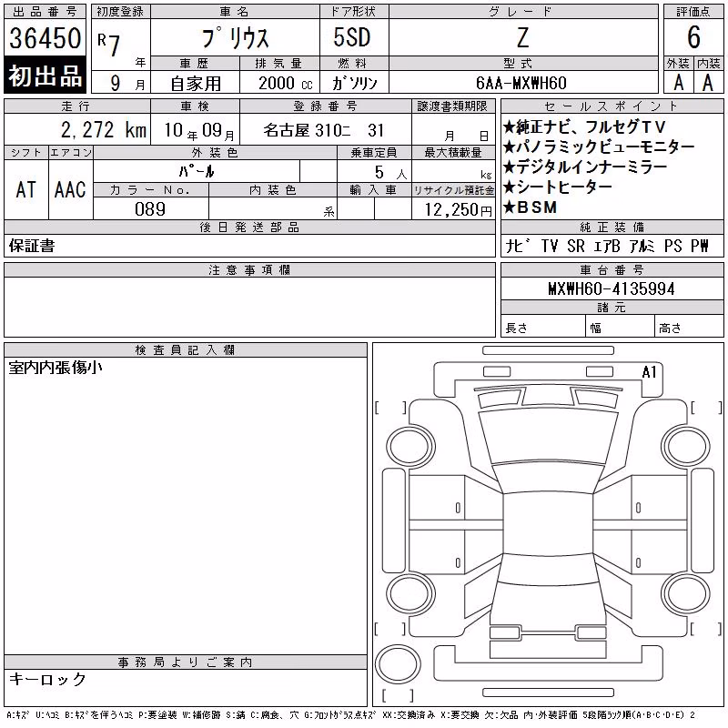Click the キーロック office notice text
Viewport: 728px width, 728px height.
pos(47,679)
